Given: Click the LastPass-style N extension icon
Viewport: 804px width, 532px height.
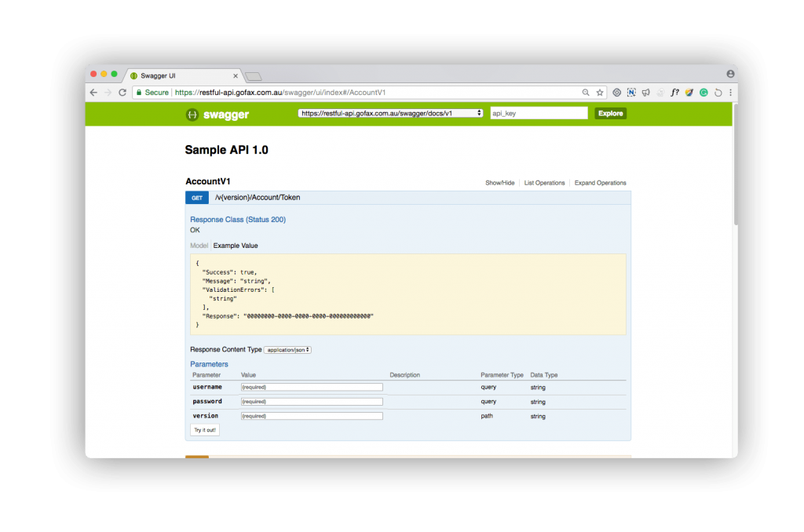Looking at the screenshot, I should tap(631, 93).
